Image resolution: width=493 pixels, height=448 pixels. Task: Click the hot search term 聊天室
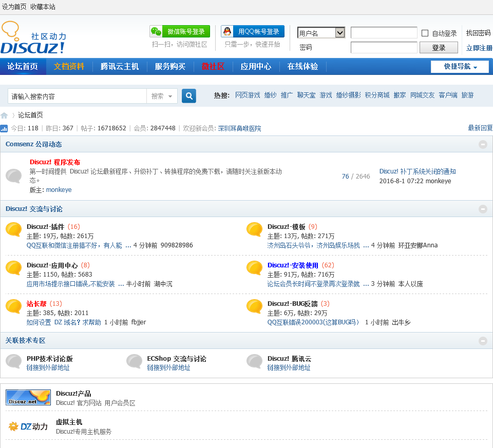306,95
